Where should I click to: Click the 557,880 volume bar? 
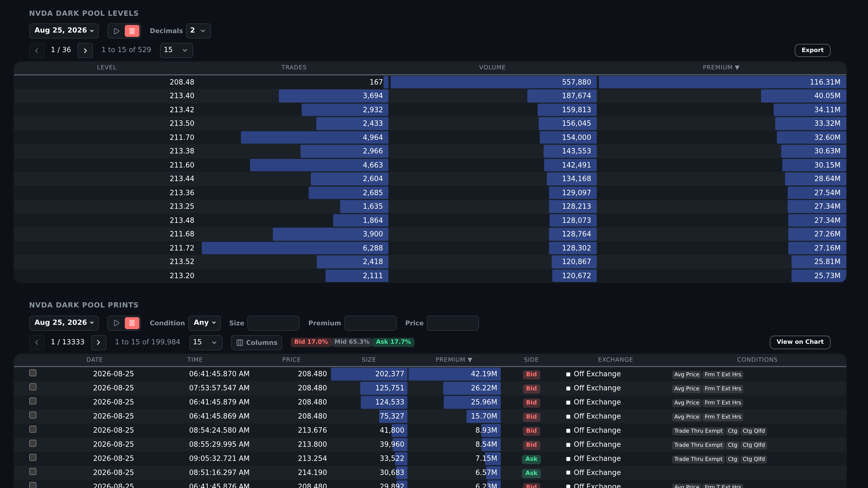coord(493,82)
